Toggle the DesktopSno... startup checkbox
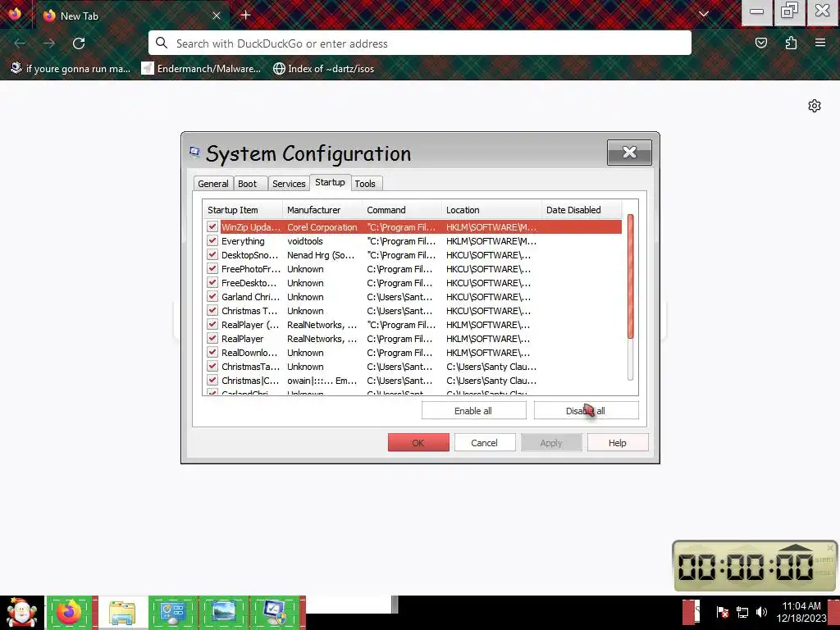Screen dimensions: 840x630 point(212,255)
